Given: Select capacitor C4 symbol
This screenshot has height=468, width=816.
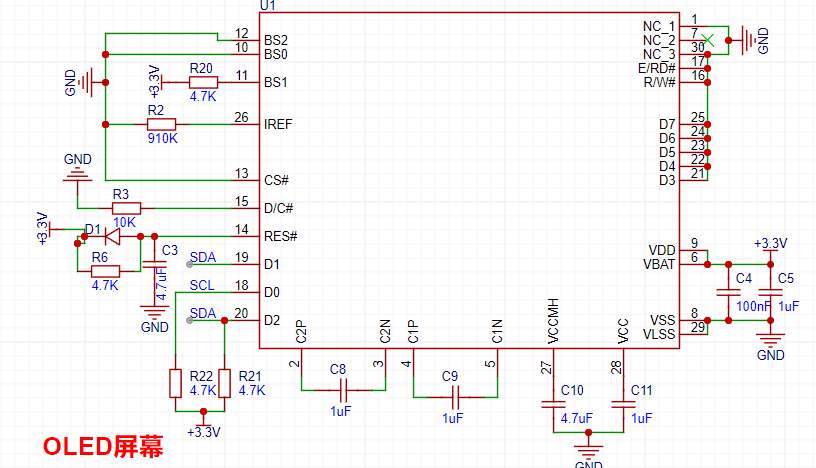Looking at the screenshot, I should click(729, 293).
